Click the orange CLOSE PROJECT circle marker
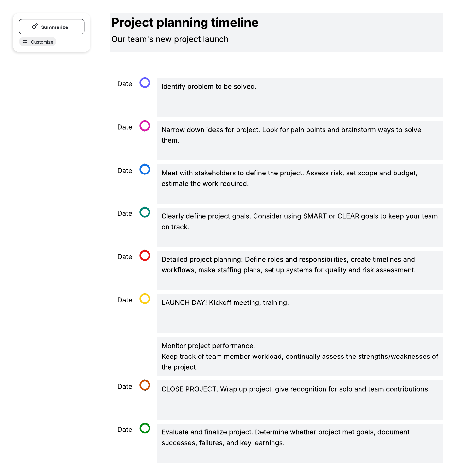Image resolution: width=456 pixels, height=476 pixels. tap(145, 385)
